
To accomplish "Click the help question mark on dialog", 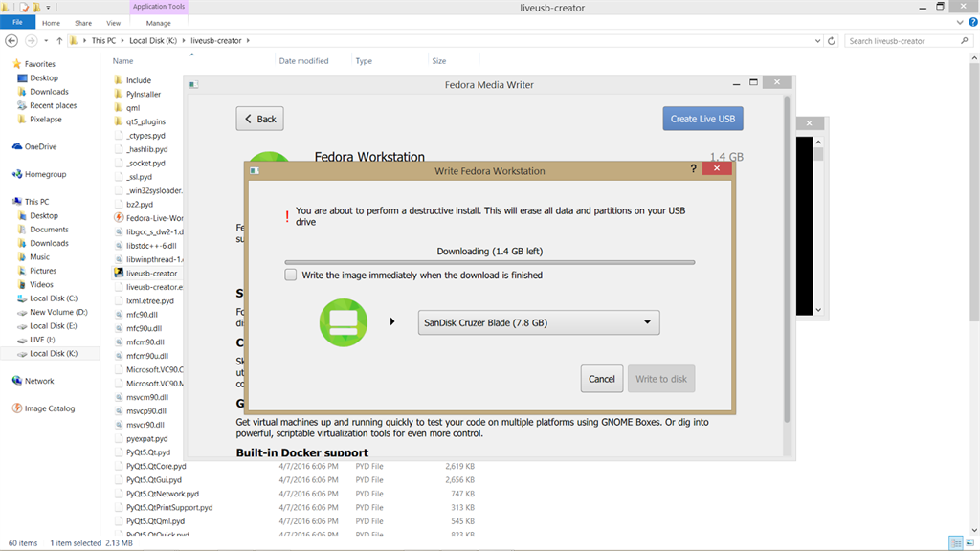I will (x=693, y=168).
